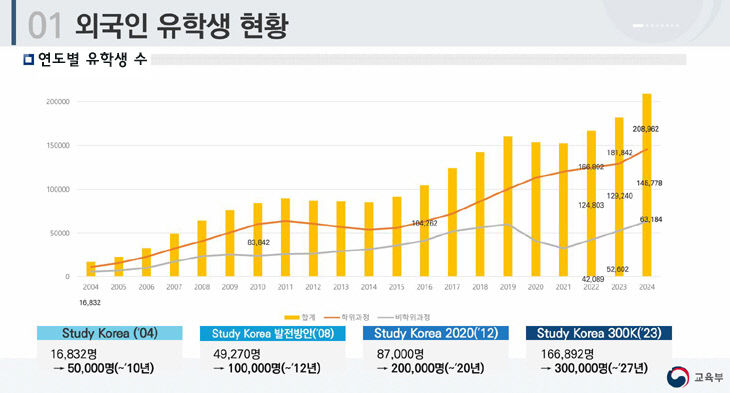Select the goal text → 300,000명(~'27년)
Screen dimensions: 730x393
(594, 368)
